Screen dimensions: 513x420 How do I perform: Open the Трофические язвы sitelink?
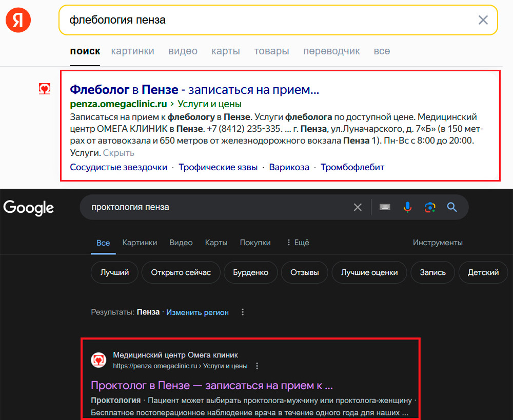pyautogui.click(x=218, y=167)
